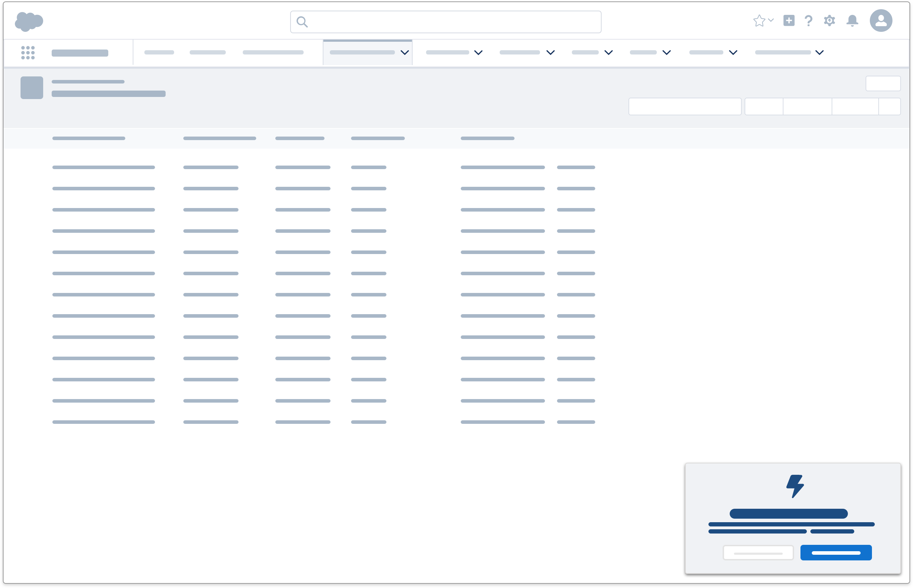Select the second navigation tab
Image resolution: width=913 pixels, height=588 pixels.
(207, 52)
